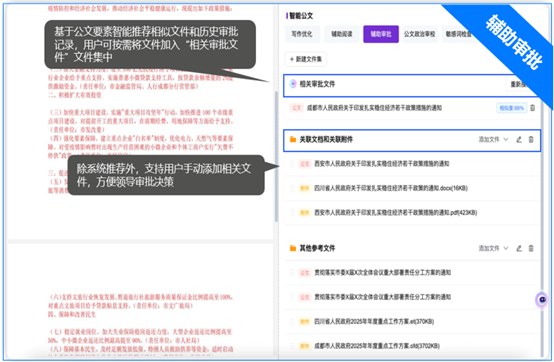Click the 相似度 tag on recommended file

(x=512, y=108)
